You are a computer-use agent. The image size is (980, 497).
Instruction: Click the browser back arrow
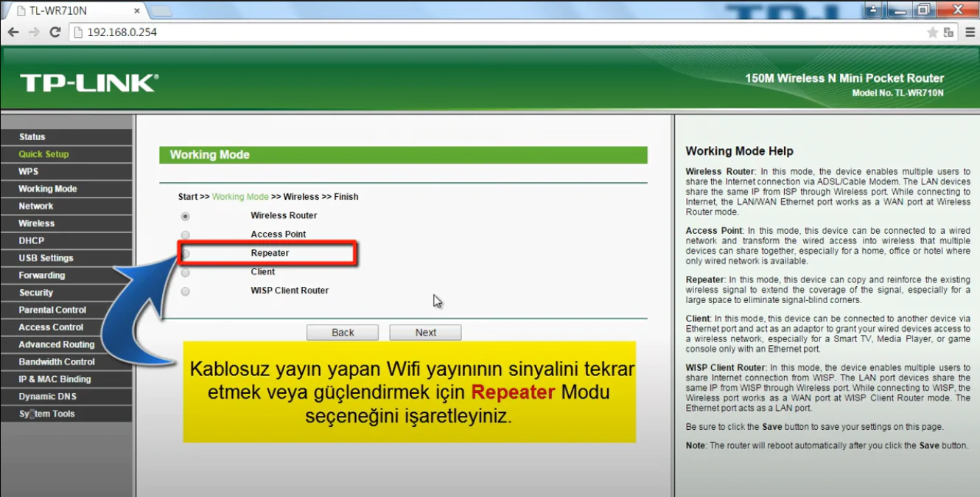(x=13, y=32)
